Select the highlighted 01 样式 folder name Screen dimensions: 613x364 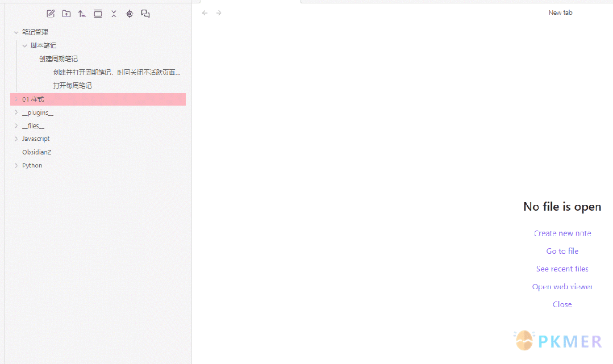(x=33, y=99)
